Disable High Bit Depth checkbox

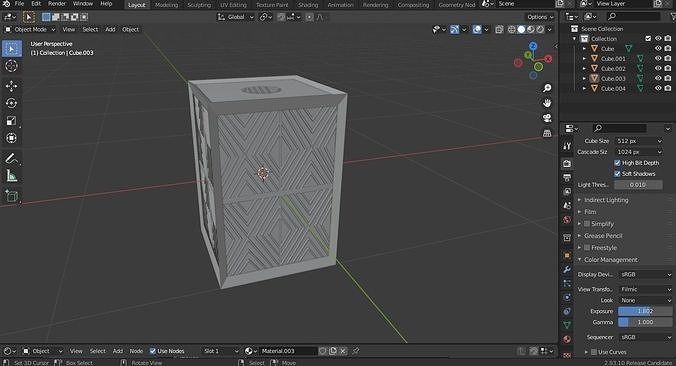coord(617,163)
